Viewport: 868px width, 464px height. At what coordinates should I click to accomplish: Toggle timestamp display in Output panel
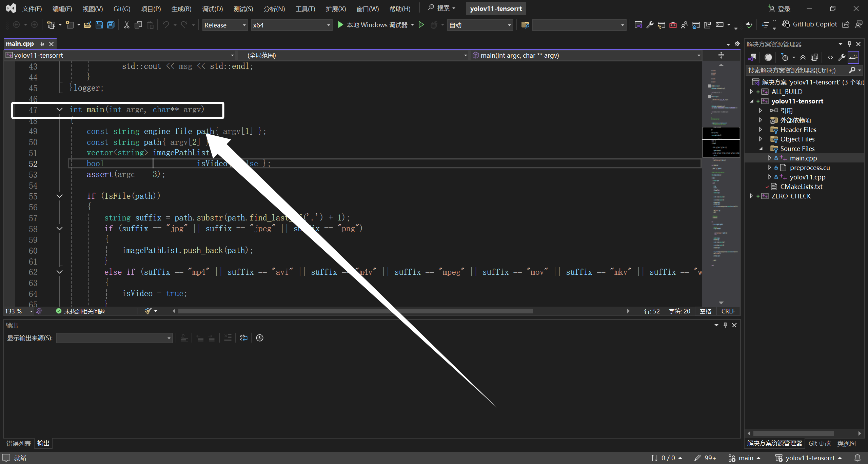[260, 338]
